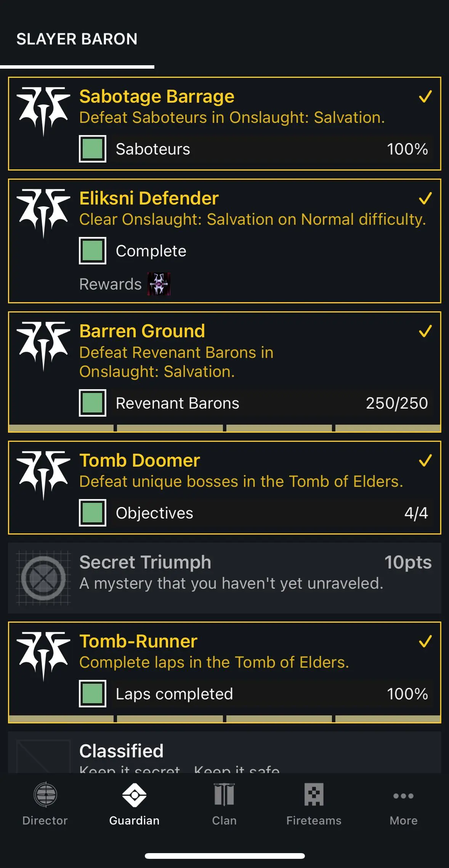Select the Tomb Doomer triumph emblem

click(x=43, y=474)
